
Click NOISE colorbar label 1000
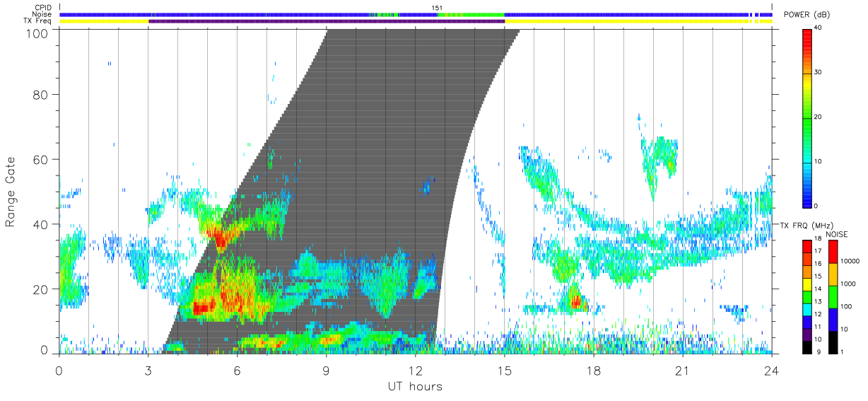coord(848,284)
